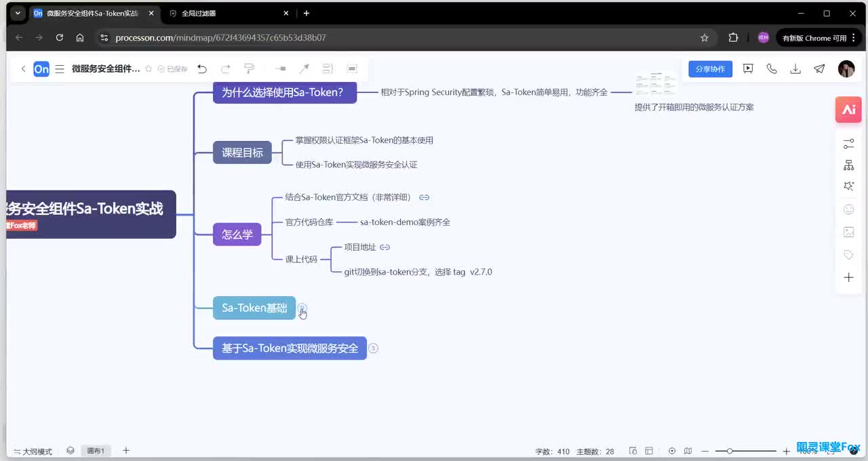Click the paper-plane publish icon

tap(819, 68)
